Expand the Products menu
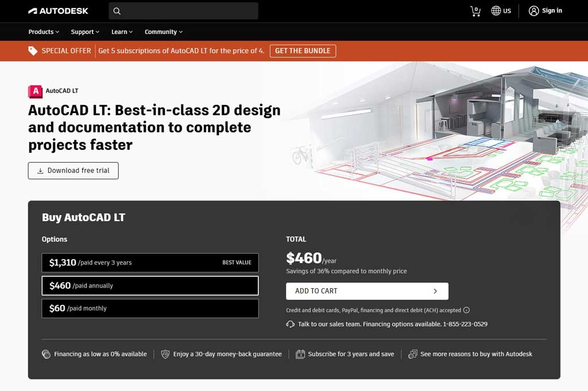 point(43,32)
